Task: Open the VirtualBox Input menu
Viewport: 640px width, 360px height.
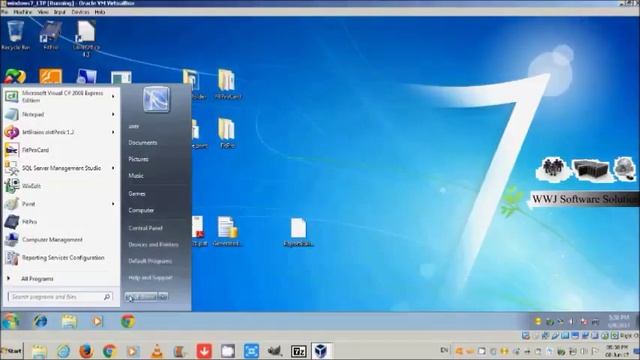Action: (60, 12)
